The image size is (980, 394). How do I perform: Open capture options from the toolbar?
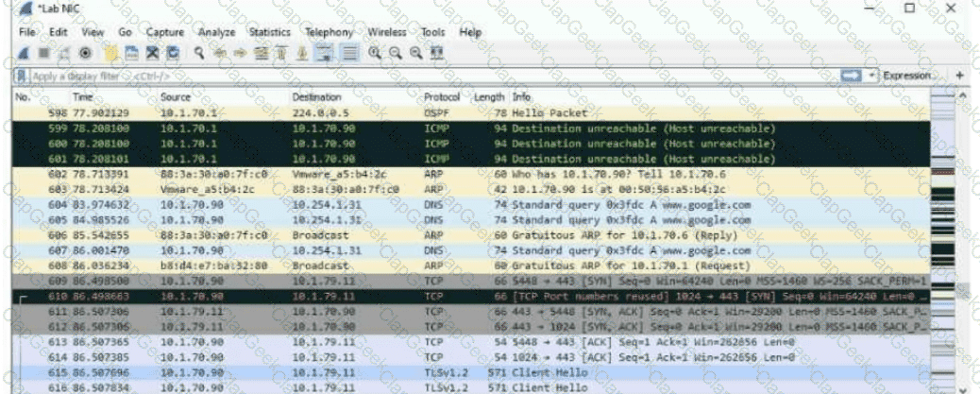(86, 53)
